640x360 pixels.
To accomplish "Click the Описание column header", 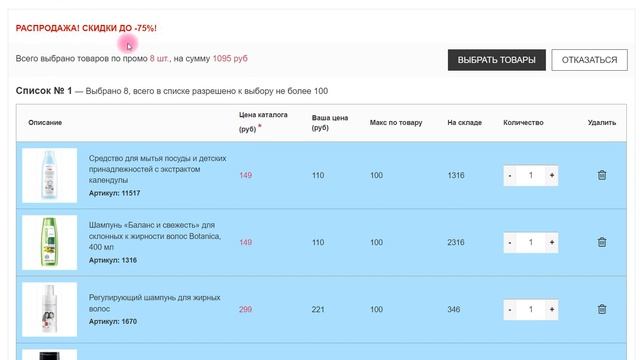I will click(x=45, y=122).
